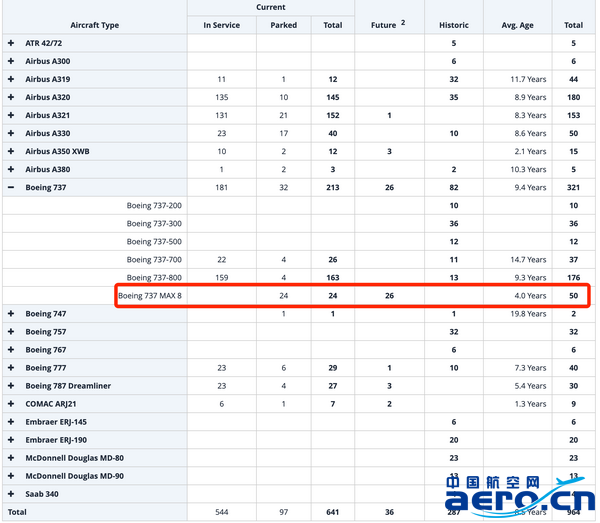The width and height of the screenshot is (600, 523).
Task: Expand the Airbus A320 row
Action: (11, 97)
